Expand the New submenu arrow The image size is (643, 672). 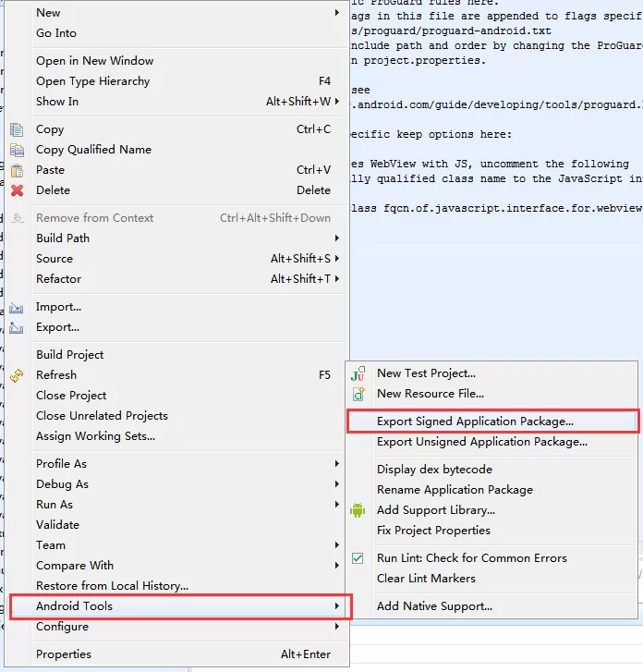pos(337,13)
